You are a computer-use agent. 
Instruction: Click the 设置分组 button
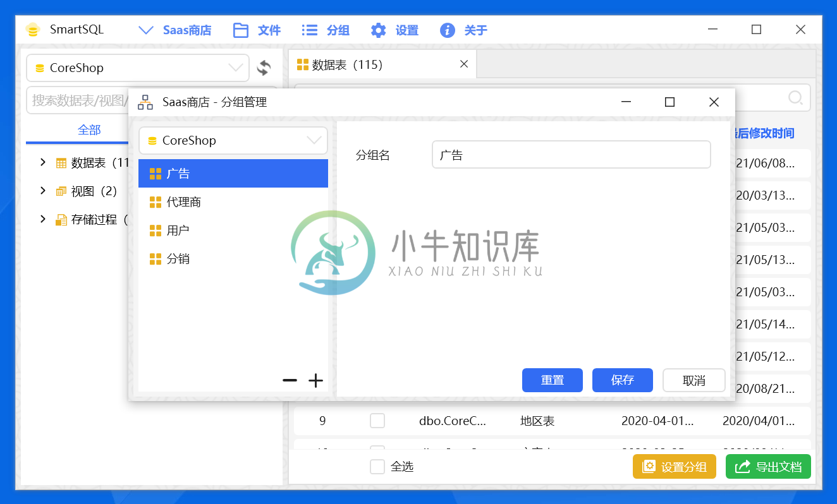click(675, 467)
